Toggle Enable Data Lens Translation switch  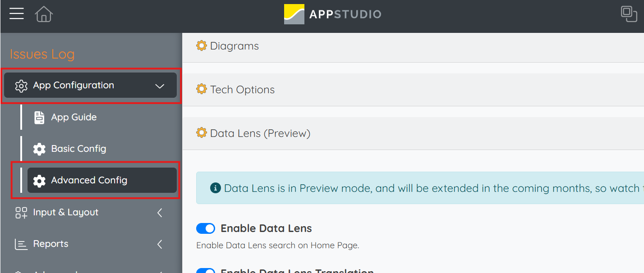(x=206, y=271)
